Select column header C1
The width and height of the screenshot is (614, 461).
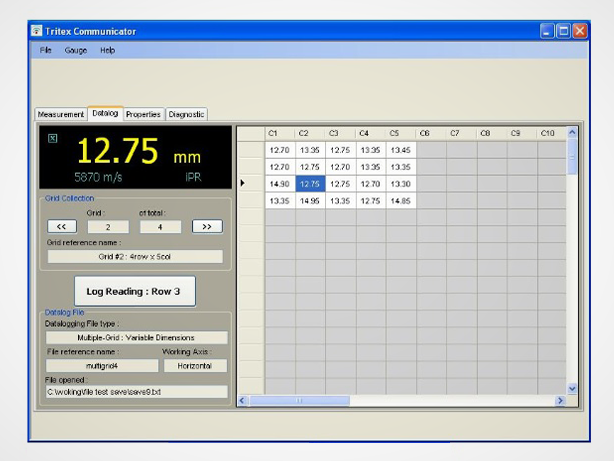(280, 134)
